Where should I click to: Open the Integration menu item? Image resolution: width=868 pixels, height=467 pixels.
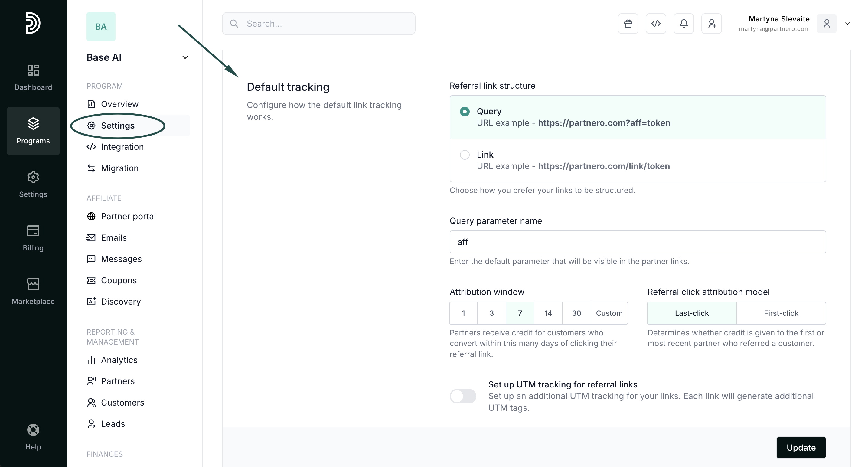point(122,147)
